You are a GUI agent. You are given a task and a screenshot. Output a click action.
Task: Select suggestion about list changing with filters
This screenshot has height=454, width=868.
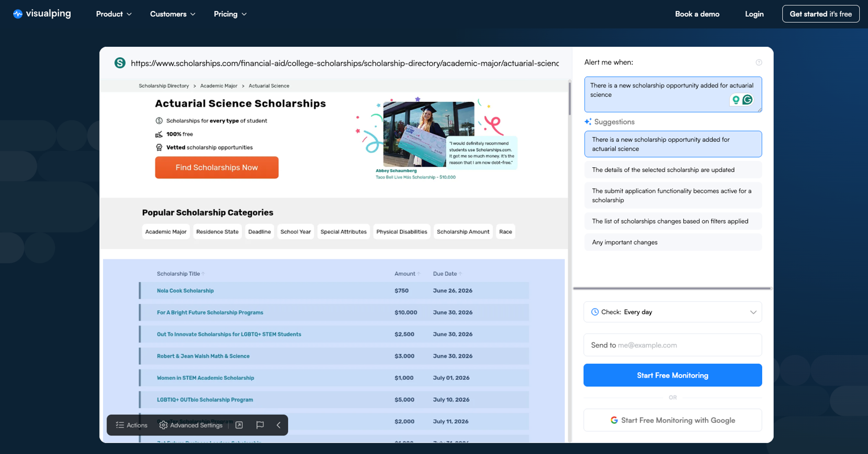(x=673, y=221)
